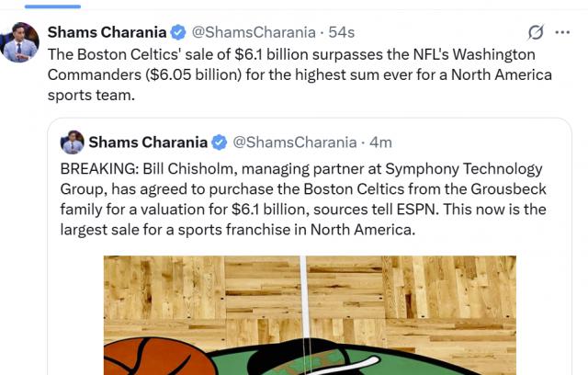The height and width of the screenshot is (375, 588).
Task: Click the main tweet text about Washington Commanders
Action: point(300,74)
